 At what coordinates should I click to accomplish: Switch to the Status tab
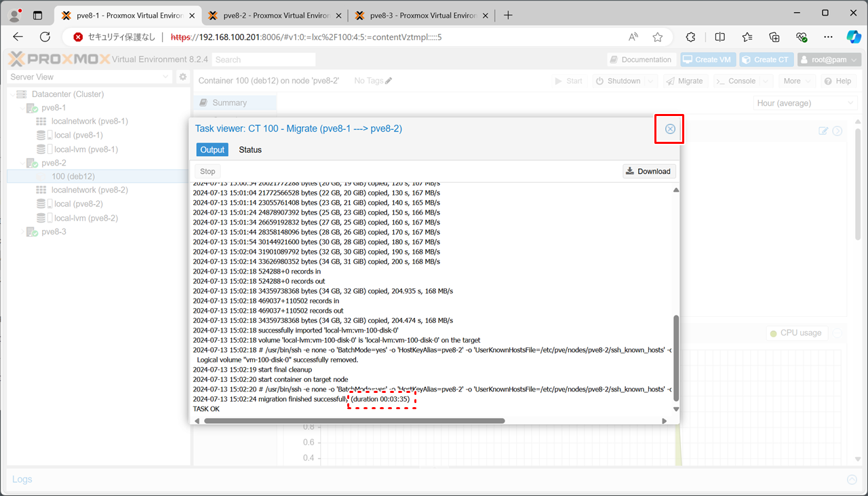(x=250, y=150)
